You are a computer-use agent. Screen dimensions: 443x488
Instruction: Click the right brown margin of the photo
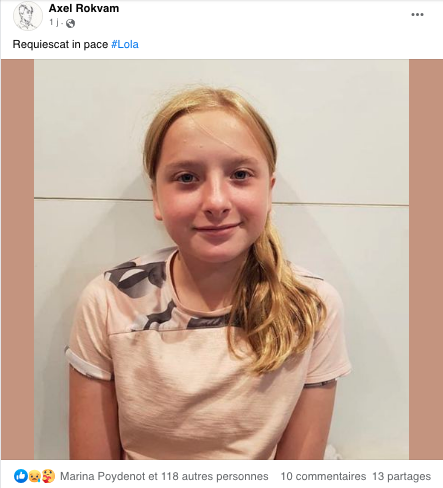pyautogui.click(x=426, y=259)
